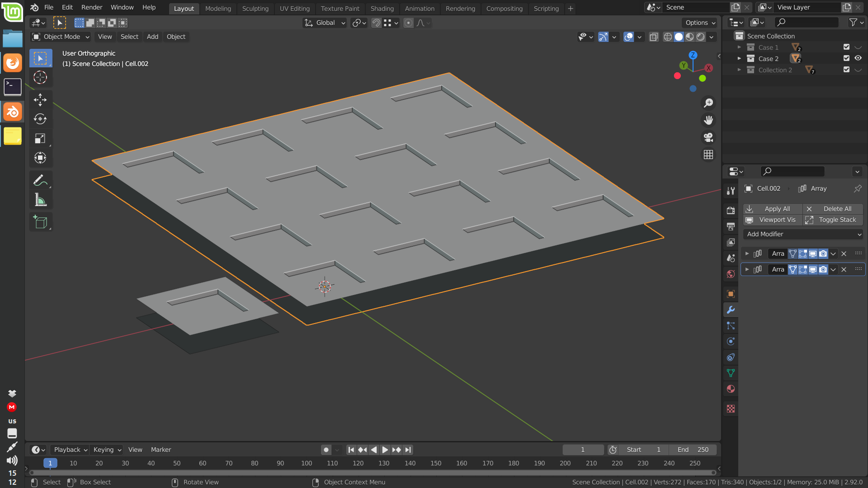This screenshot has height=488, width=868.
Task: Click the Apply All button
Action: point(773,209)
